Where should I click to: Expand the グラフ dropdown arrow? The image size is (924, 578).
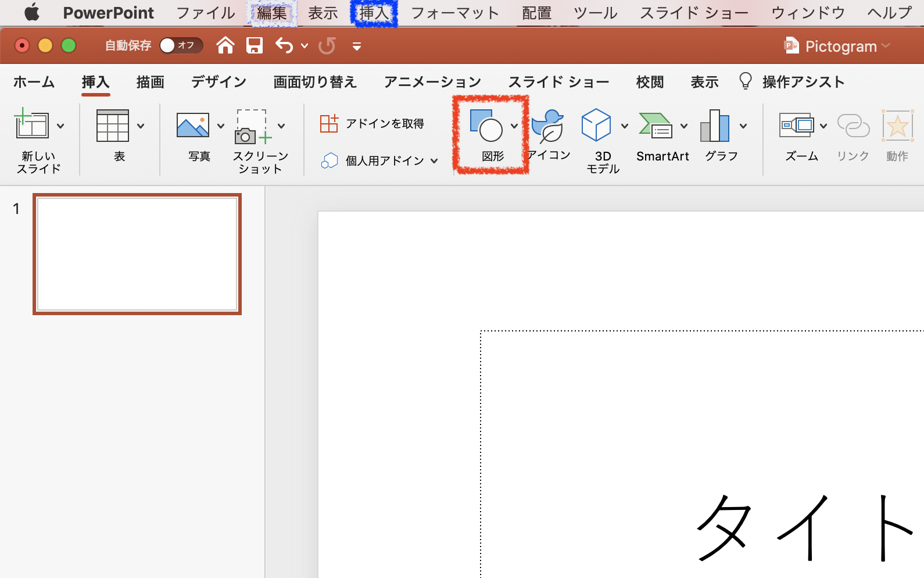pyautogui.click(x=743, y=126)
